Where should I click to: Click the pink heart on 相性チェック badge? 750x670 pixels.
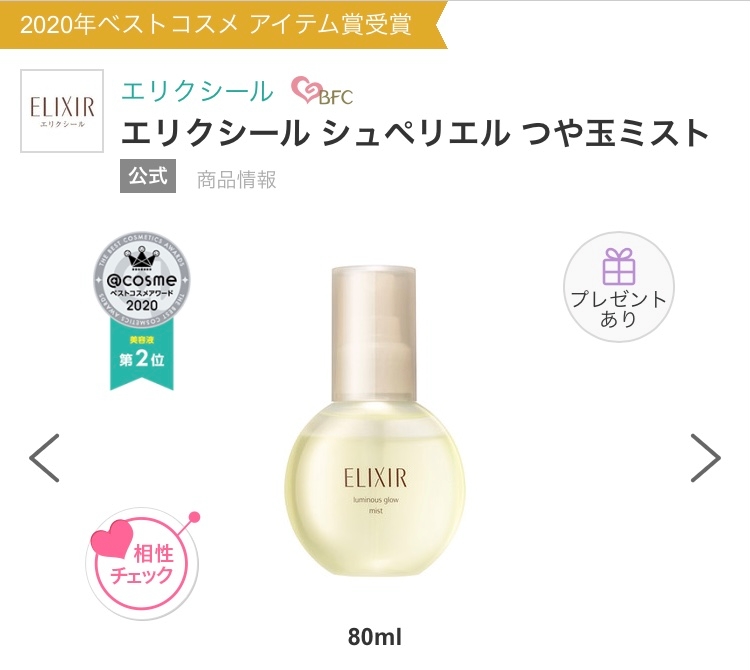coord(113,539)
